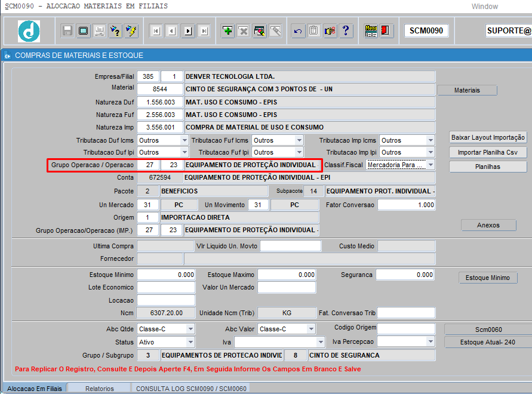Open the Tributacao Imp Icms dropdown
532x394 pixels.
tap(430, 140)
